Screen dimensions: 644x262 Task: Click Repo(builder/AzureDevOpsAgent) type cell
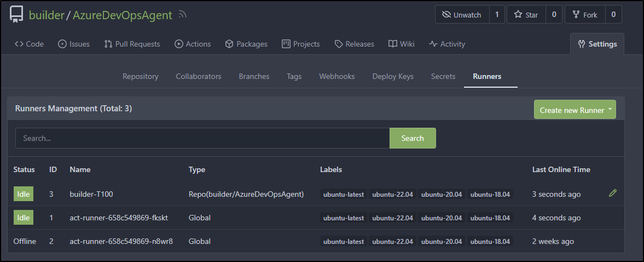(x=246, y=194)
